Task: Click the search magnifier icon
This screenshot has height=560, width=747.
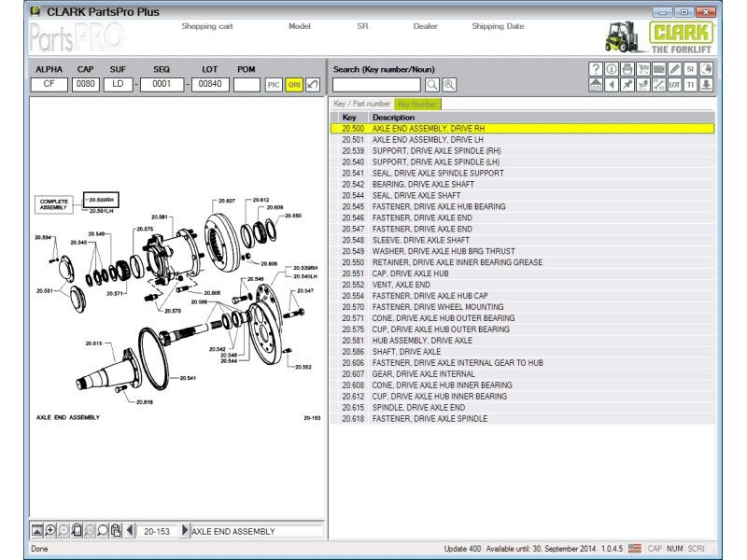Action: tap(432, 85)
